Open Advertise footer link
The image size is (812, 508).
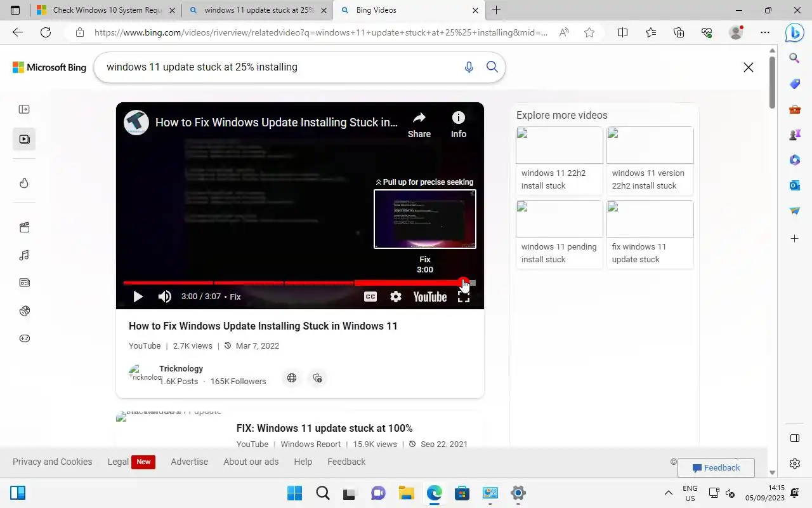[x=189, y=462]
